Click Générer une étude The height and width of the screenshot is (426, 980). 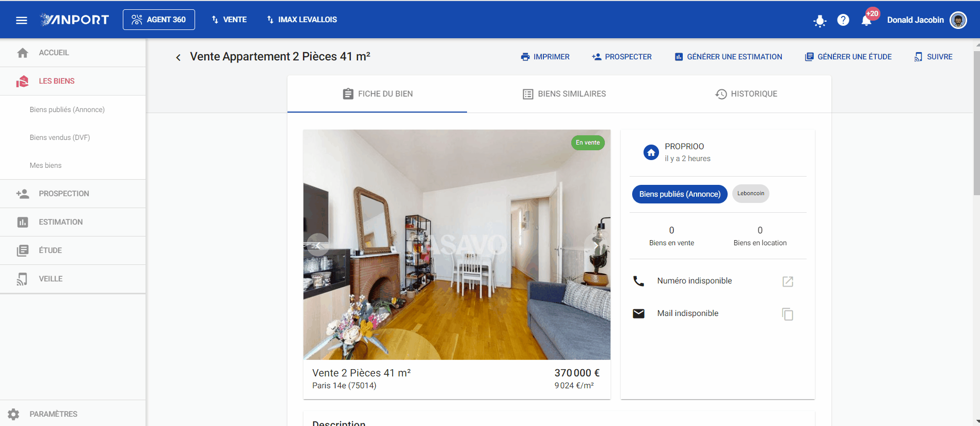pos(848,57)
